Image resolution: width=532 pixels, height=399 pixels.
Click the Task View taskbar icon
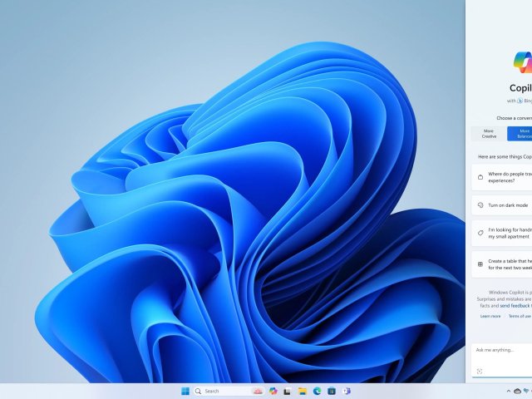point(288,391)
